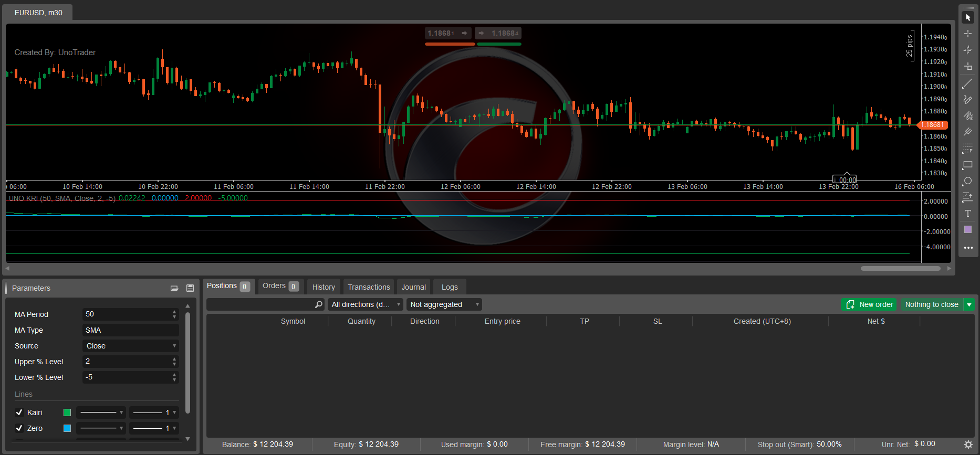The width and height of the screenshot is (980, 455).
Task: Select the cursor pointer tool
Action: pos(968,17)
